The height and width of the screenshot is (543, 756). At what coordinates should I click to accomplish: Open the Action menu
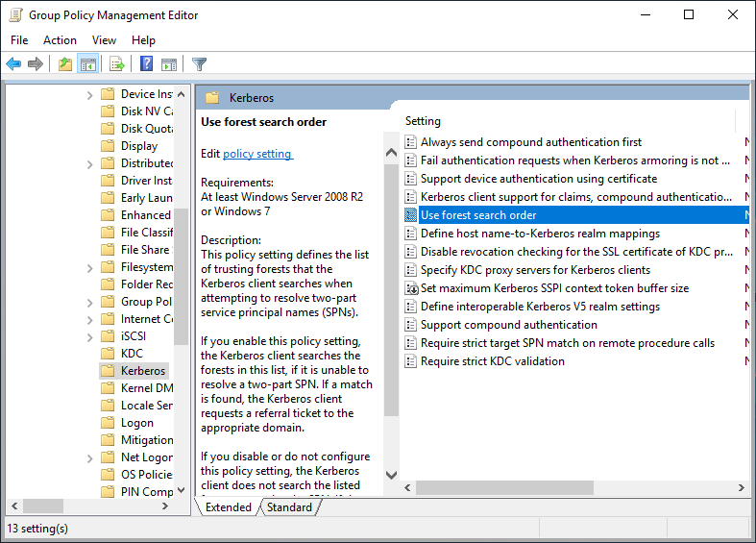pyautogui.click(x=60, y=39)
